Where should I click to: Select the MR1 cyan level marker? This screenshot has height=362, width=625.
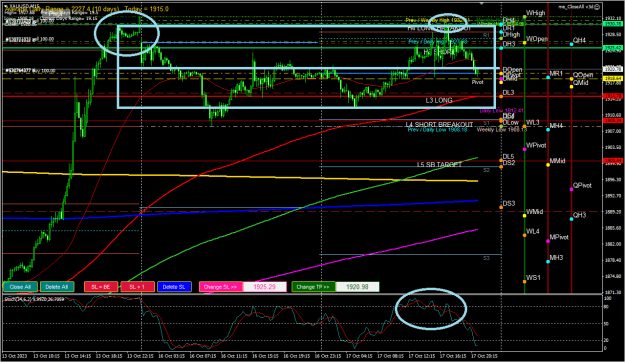pos(548,77)
